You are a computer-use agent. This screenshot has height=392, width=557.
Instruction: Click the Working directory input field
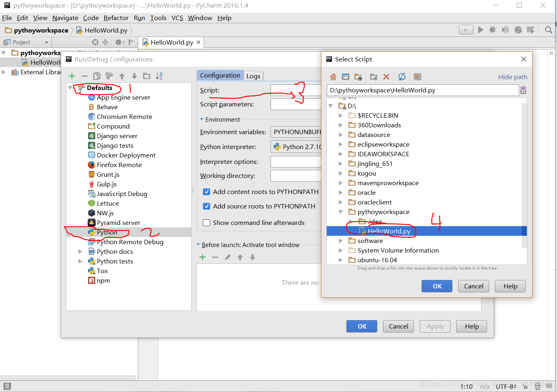[x=296, y=176]
